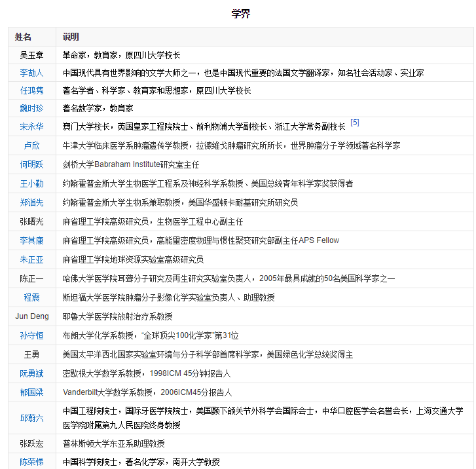Select text 耶鲁大学医学院放射治疗系教授
Viewport: 476px width, 469px height.
coord(117,316)
